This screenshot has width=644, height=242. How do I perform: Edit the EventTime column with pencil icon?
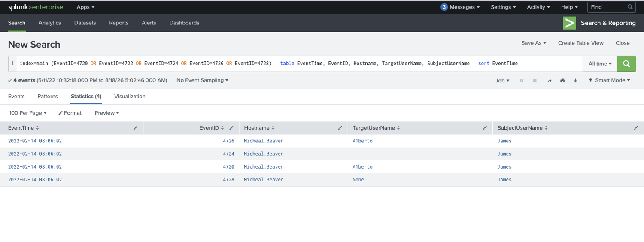(136, 128)
